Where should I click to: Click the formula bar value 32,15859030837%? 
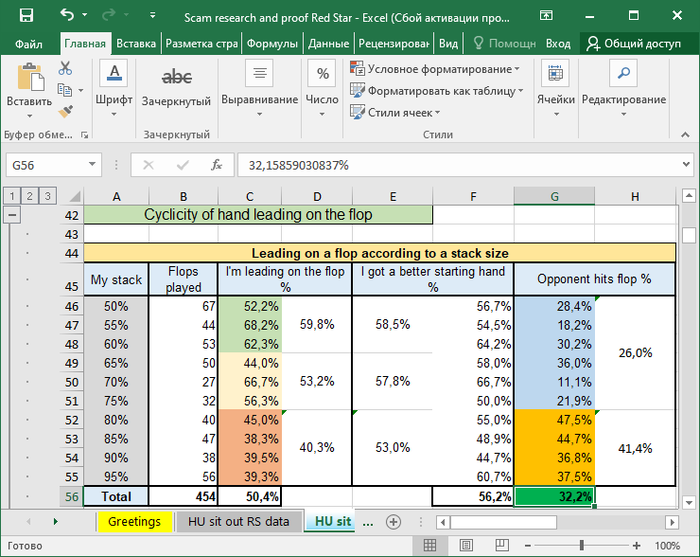[x=298, y=166]
